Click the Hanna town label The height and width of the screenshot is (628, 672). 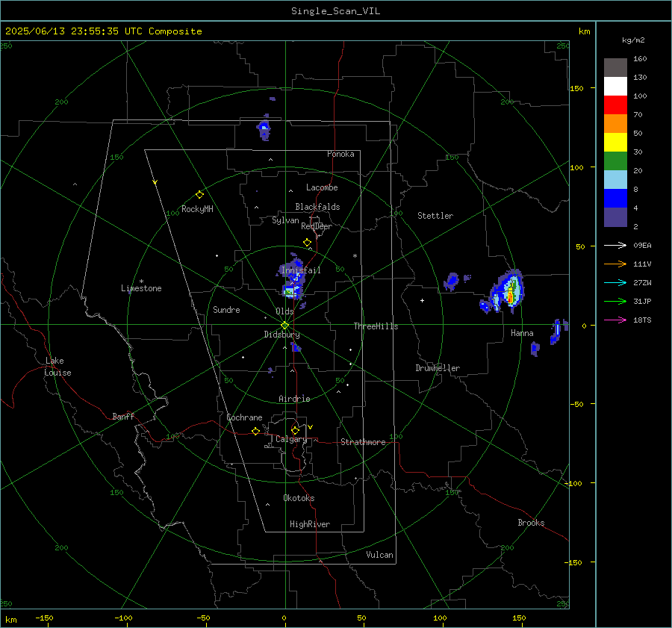[x=522, y=333]
